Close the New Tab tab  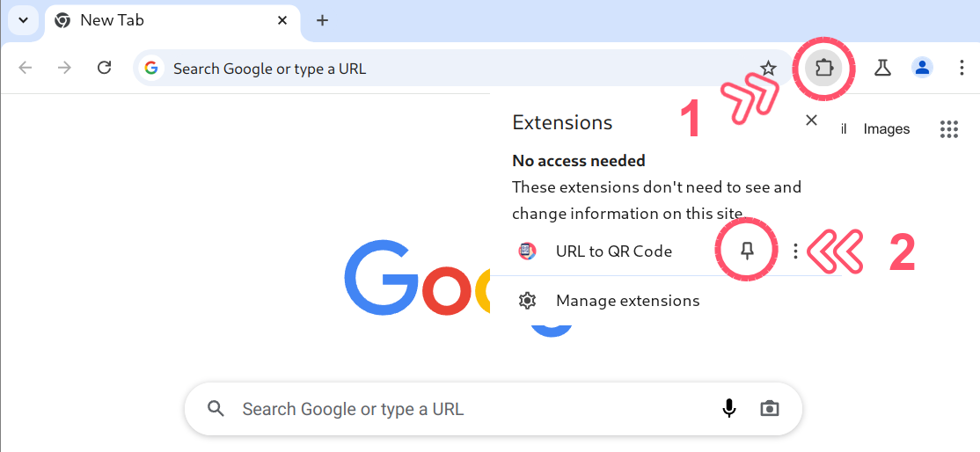282,20
